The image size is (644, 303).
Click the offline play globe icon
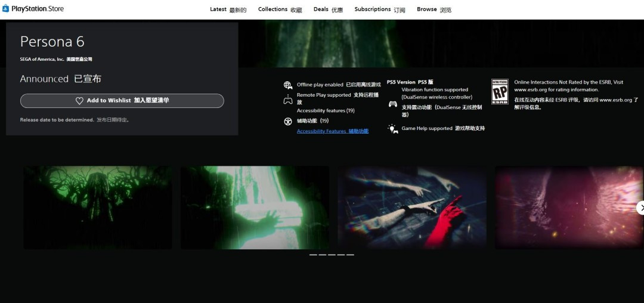tap(288, 85)
